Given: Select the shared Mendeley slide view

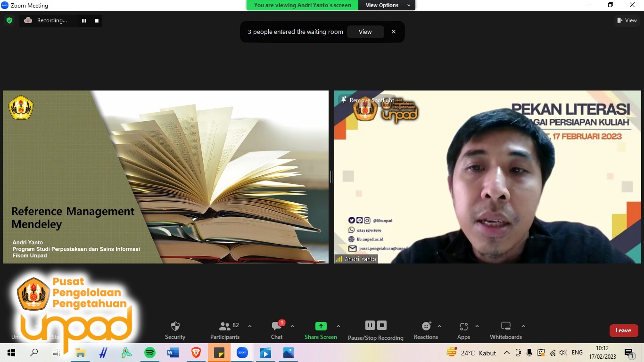Looking at the screenshot, I should [x=165, y=177].
